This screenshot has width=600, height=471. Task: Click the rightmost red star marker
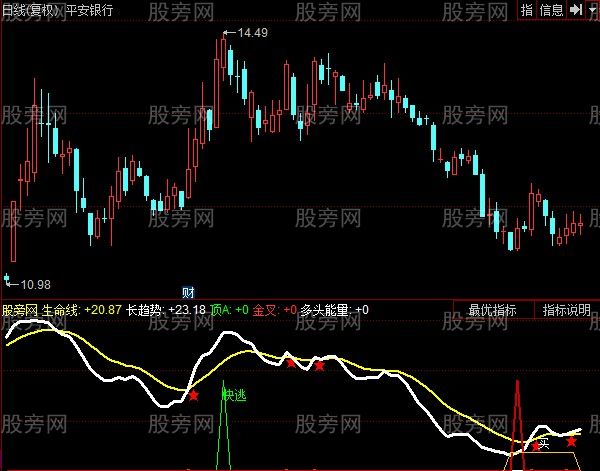pyautogui.click(x=572, y=441)
